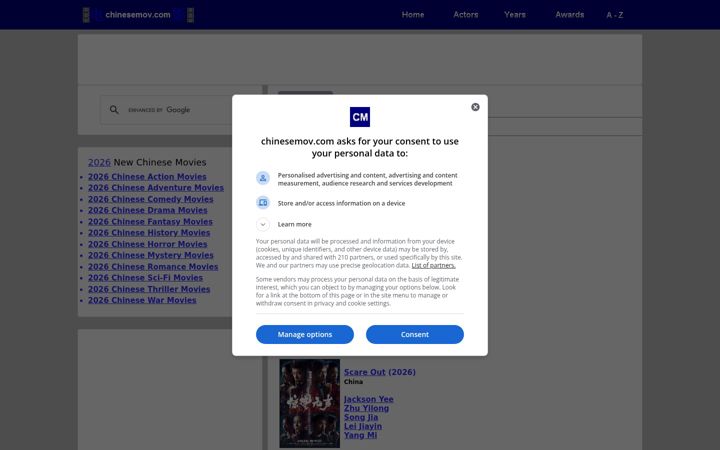720x450 pixels.
Task: Open 2026 Chinese War Movies
Action: coord(142,300)
